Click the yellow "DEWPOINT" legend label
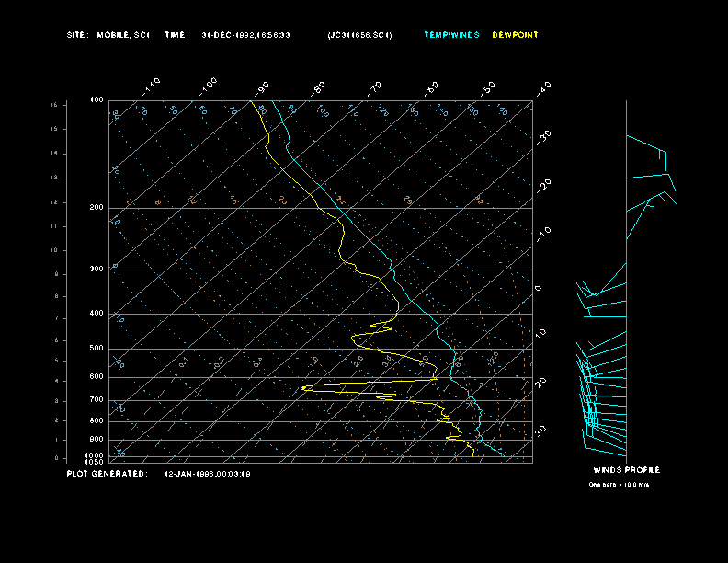The height and width of the screenshot is (563, 728). (515, 35)
